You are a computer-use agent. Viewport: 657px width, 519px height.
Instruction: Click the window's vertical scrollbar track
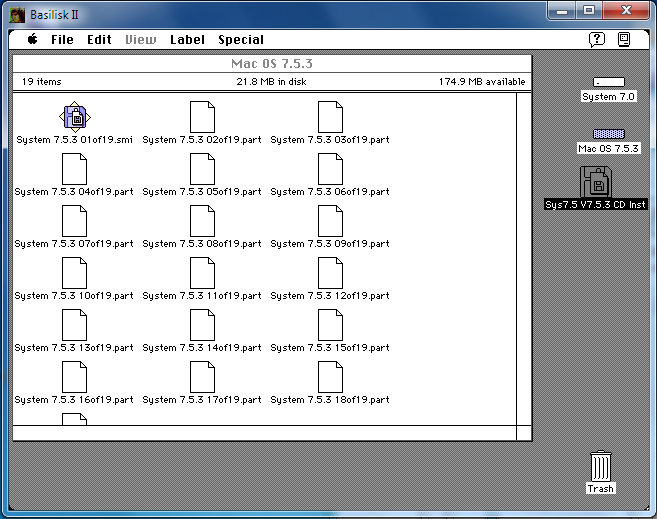pos(523,260)
